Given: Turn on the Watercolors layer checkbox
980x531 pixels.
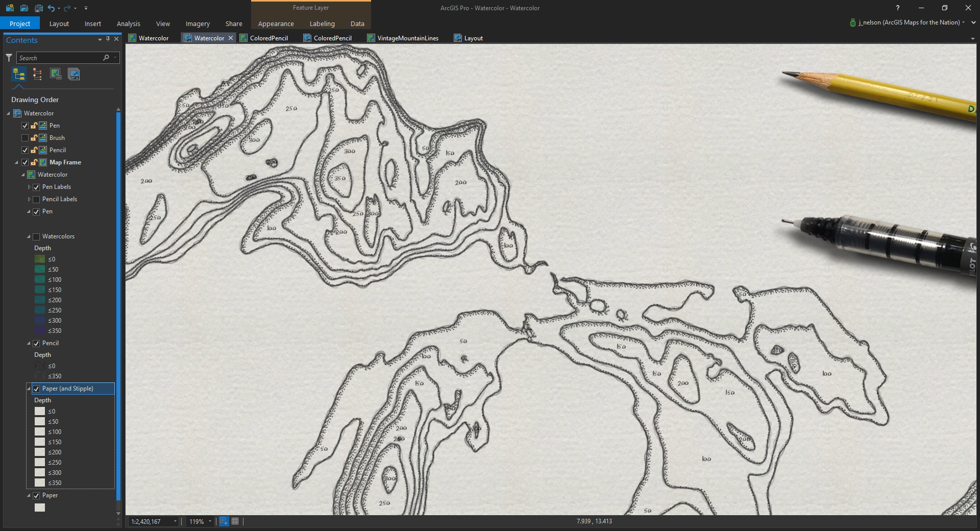Looking at the screenshot, I should [x=36, y=237].
